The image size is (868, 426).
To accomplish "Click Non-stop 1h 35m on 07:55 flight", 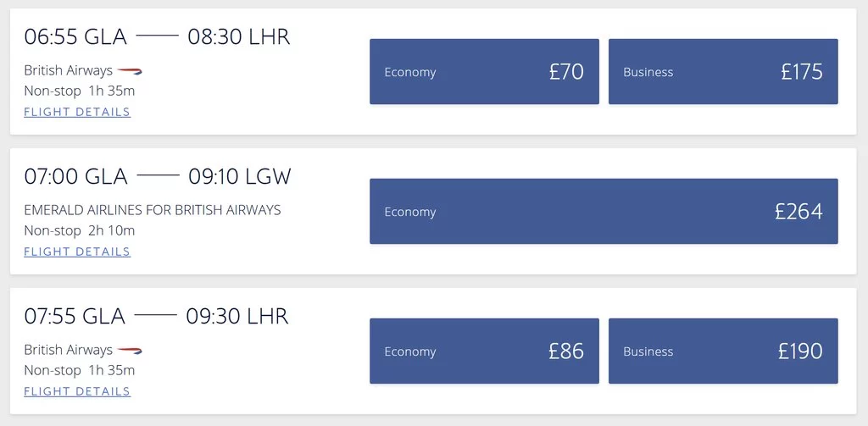I will coord(79,370).
